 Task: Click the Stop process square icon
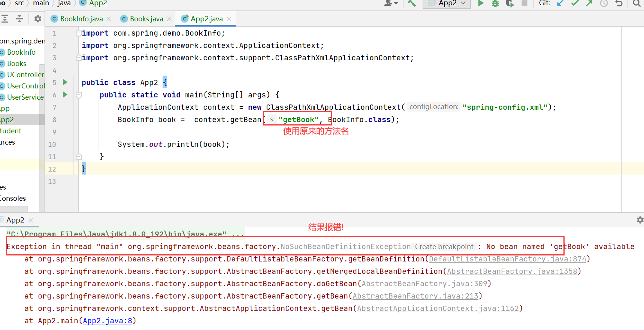pyautogui.click(x=524, y=3)
